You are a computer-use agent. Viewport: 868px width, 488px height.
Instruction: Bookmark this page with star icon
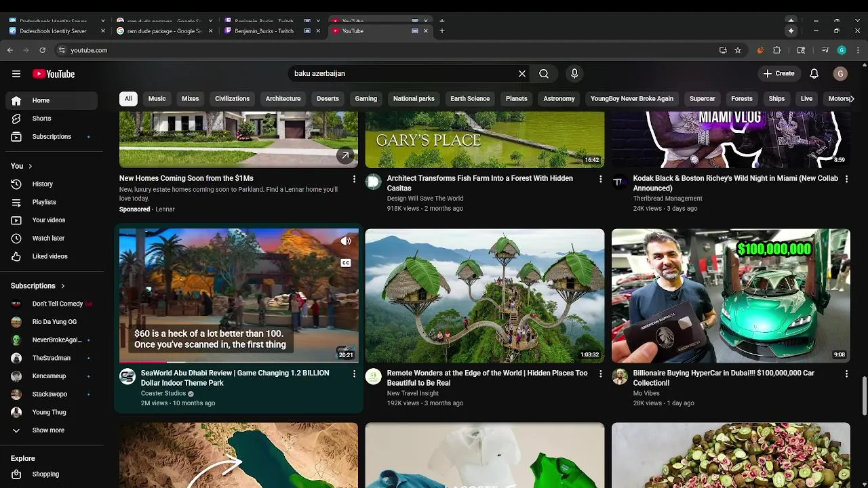pos(738,50)
